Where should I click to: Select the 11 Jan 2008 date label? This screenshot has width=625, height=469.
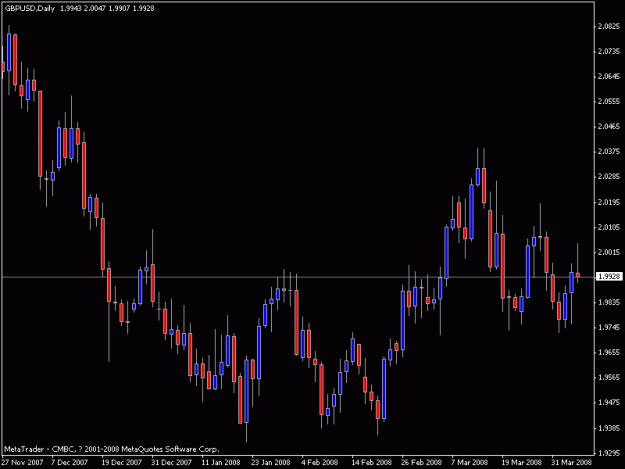click(221, 462)
